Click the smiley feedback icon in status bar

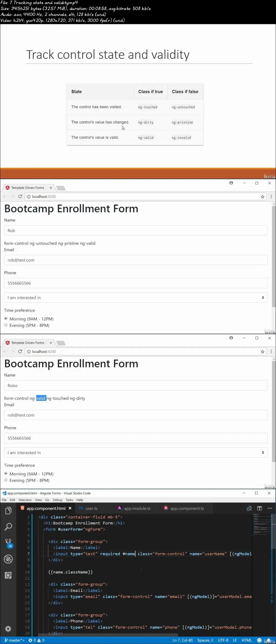click(x=259, y=640)
